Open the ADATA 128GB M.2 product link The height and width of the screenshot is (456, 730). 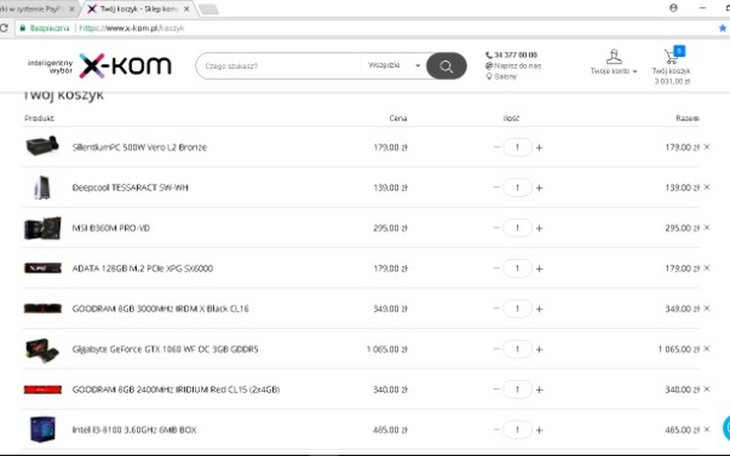(142, 268)
